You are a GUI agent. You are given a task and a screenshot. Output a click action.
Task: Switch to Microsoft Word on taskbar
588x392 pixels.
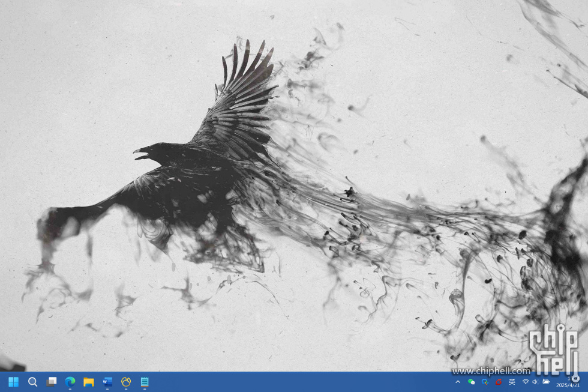(107, 382)
